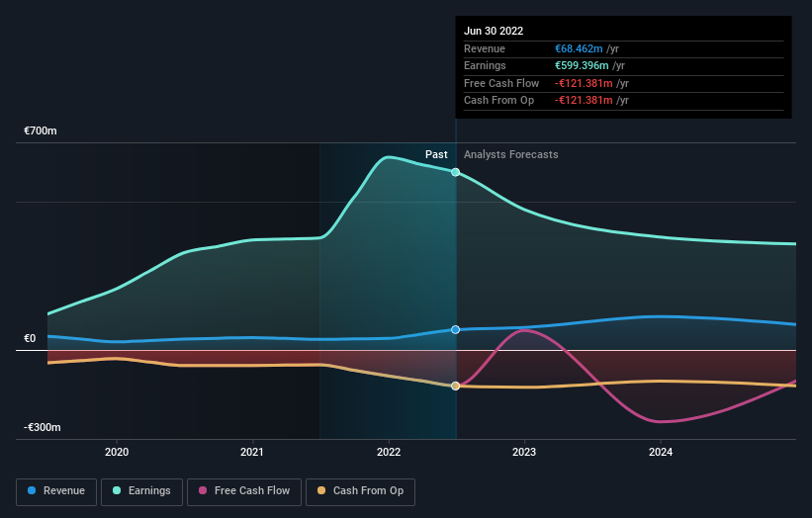
Task: Click Cash From Op value -€121.381m in tooltip
Action: [x=584, y=101]
